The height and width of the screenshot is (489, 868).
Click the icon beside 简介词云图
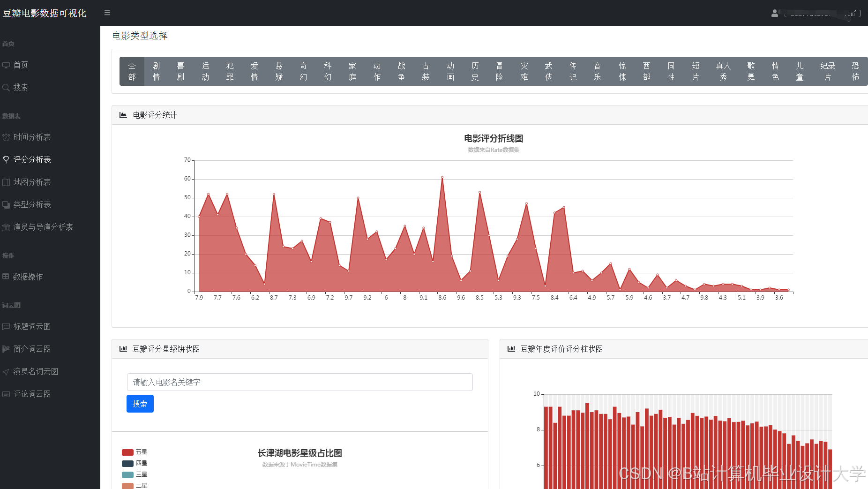coord(6,349)
